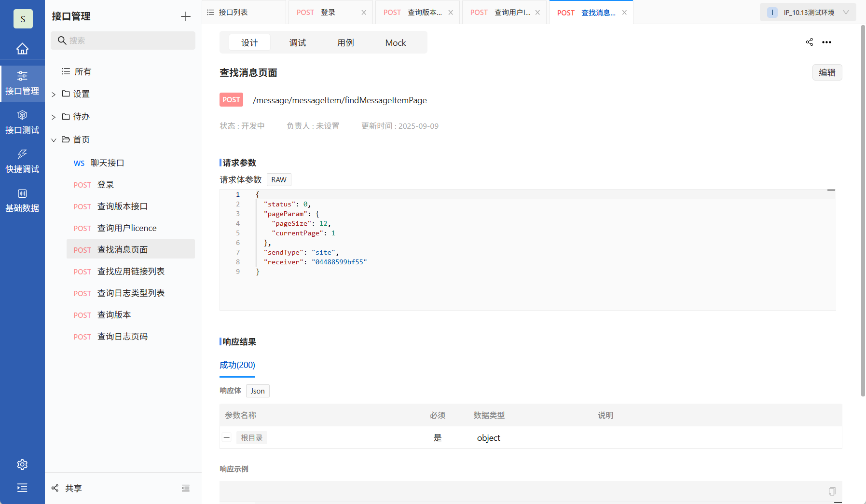Open the more options ellipsis menu
This screenshot has height=504, width=866.
click(827, 42)
